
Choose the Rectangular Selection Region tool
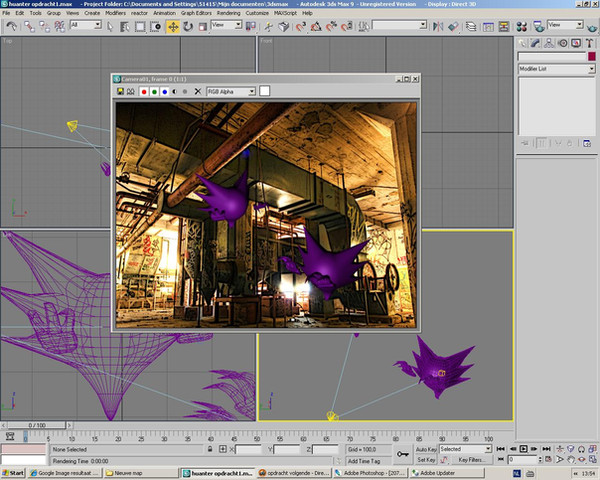(140, 26)
